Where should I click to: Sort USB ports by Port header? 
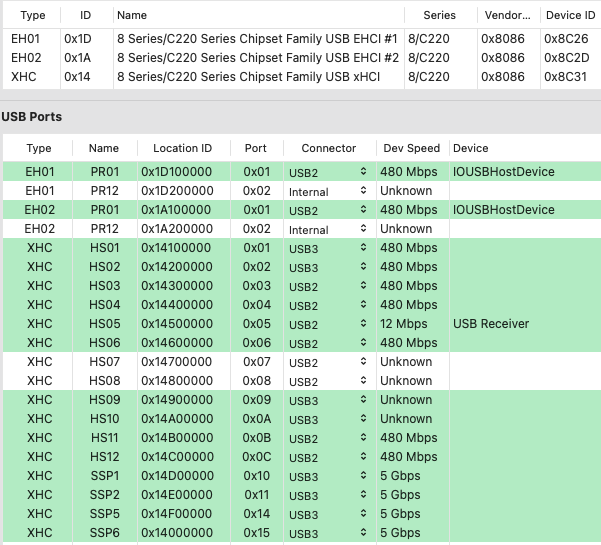256,148
